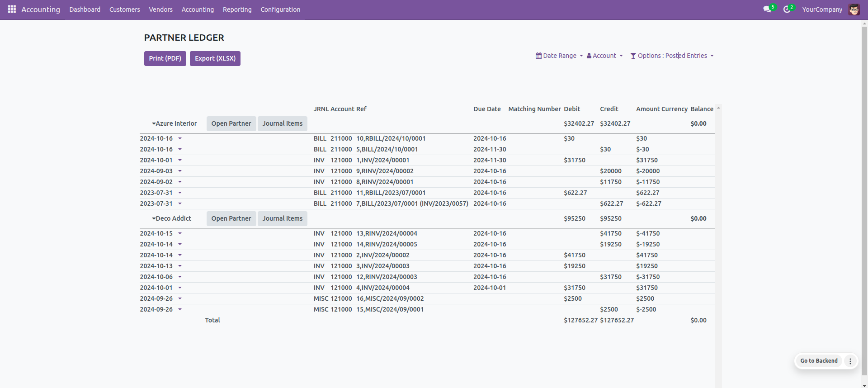The height and width of the screenshot is (388, 868).
Task: Click Journal Items for Deco Addict
Action: tap(283, 218)
